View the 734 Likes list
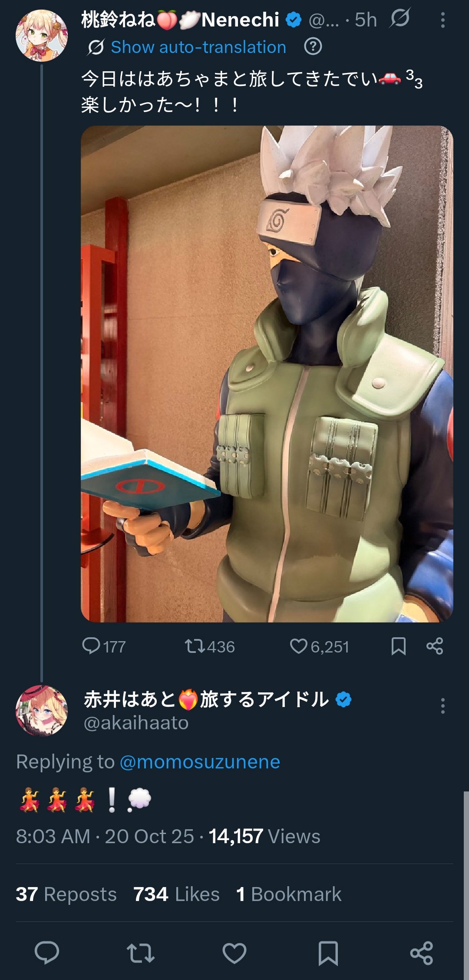469x980 pixels. coord(176,894)
